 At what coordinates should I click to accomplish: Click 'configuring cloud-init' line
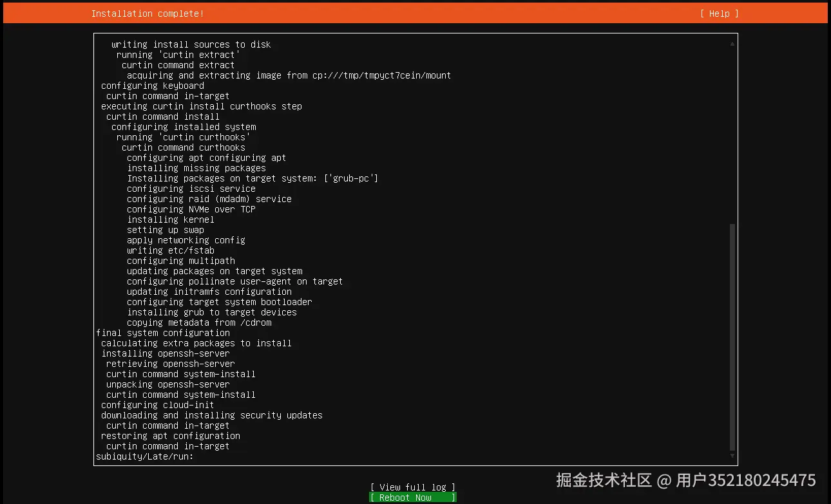(158, 405)
